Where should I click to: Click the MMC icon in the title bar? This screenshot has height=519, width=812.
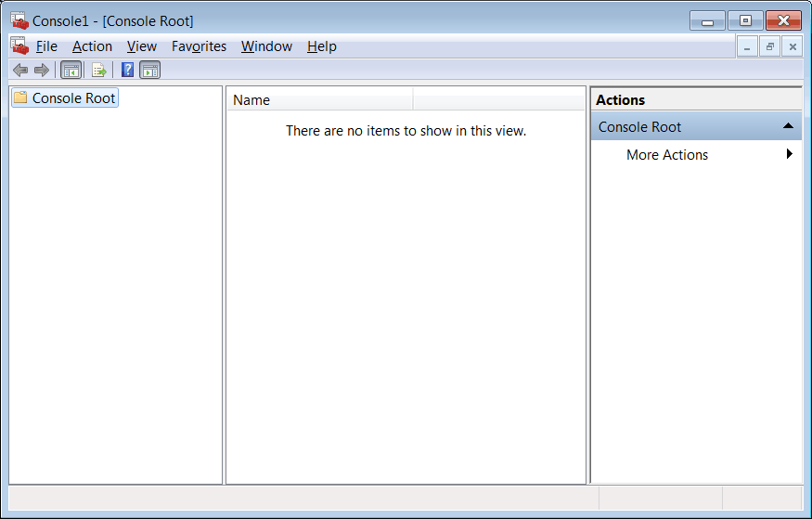(19, 20)
